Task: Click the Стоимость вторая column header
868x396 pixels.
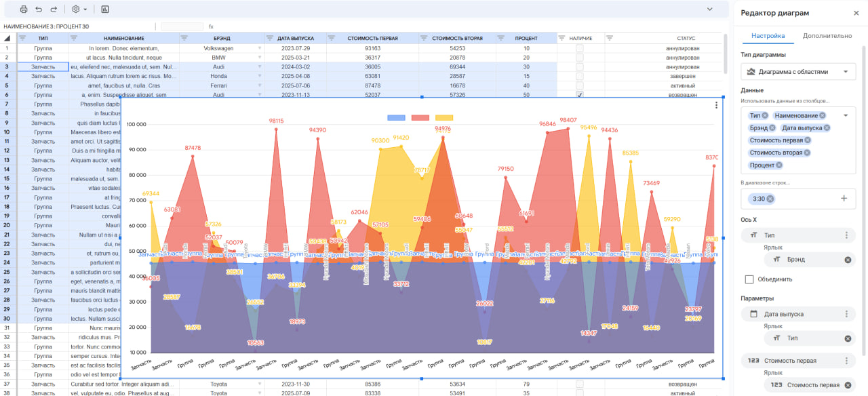Action: click(x=457, y=38)
